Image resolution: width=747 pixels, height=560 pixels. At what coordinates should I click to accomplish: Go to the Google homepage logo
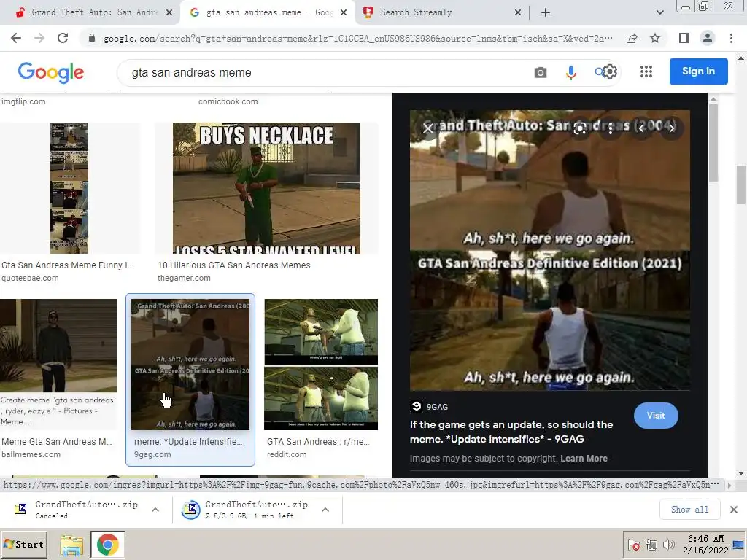51,72
